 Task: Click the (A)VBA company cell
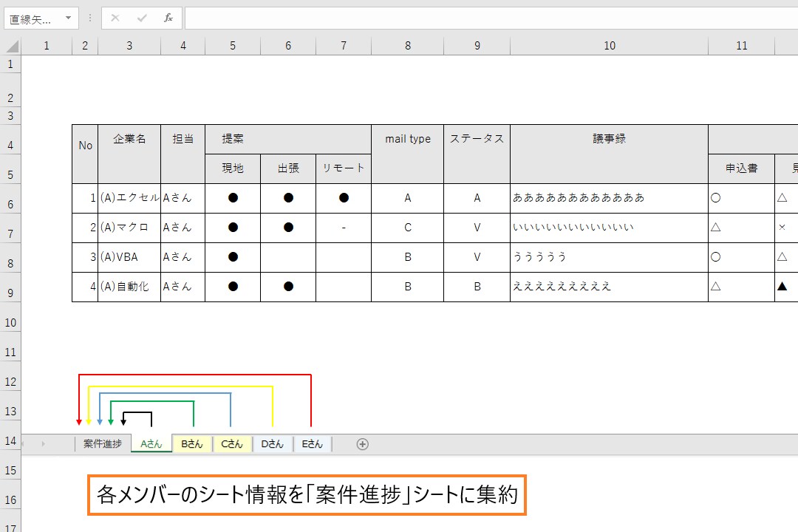129,257
